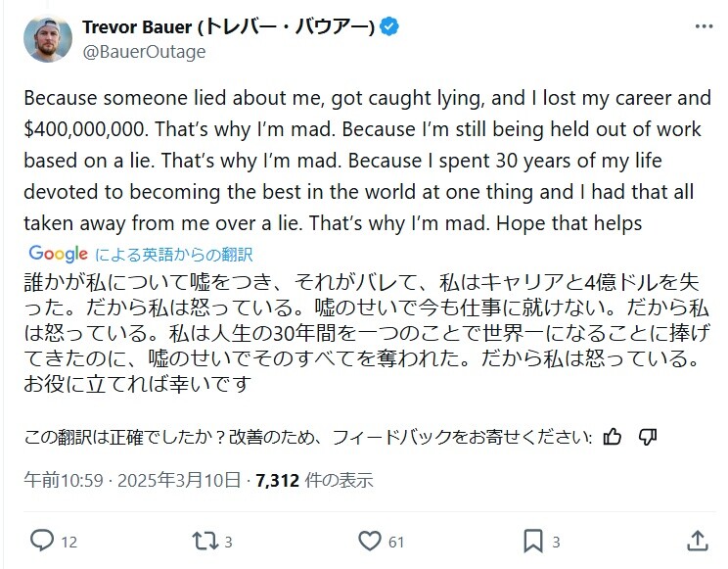This screenshot has width=728, height=569.
Task: Give the translation a thumbs up
Action: pos(613,437)
